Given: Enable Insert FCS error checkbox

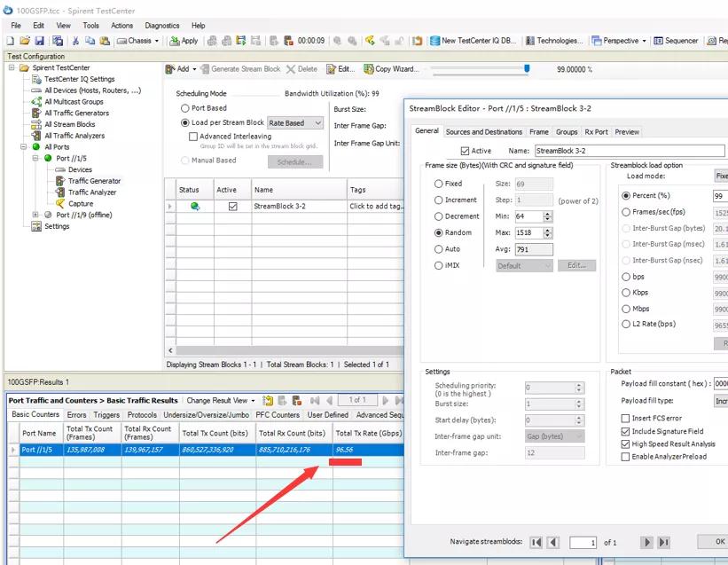Looking at the screenshot, I should point(625,419).
